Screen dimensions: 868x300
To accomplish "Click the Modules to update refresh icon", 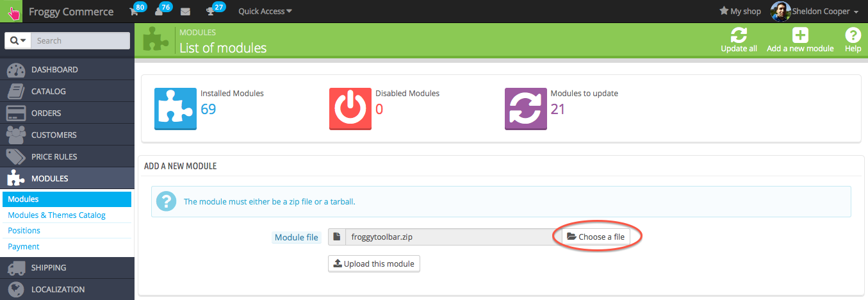I will click(526, 109).
